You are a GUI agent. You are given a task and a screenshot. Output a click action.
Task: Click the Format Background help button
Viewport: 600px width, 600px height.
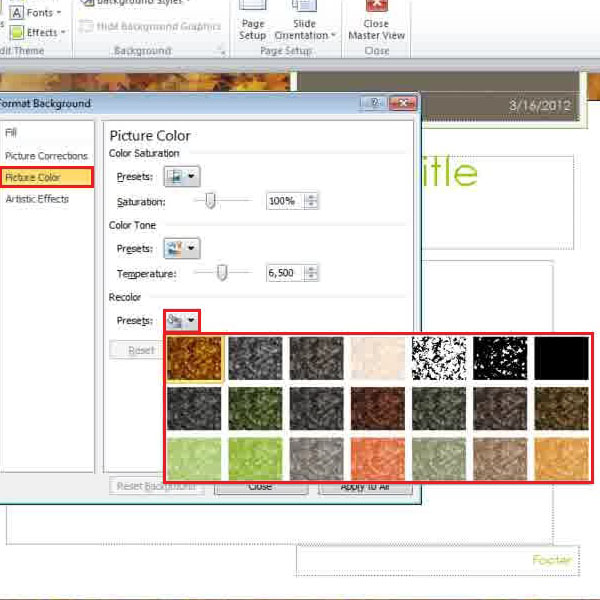point(374,103)
